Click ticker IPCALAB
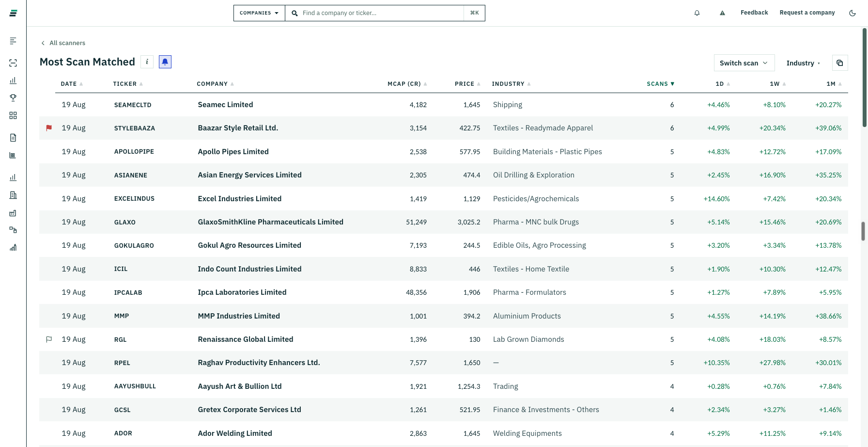Image resolution: width=868 pixels, height=447 pixels. 128,293
